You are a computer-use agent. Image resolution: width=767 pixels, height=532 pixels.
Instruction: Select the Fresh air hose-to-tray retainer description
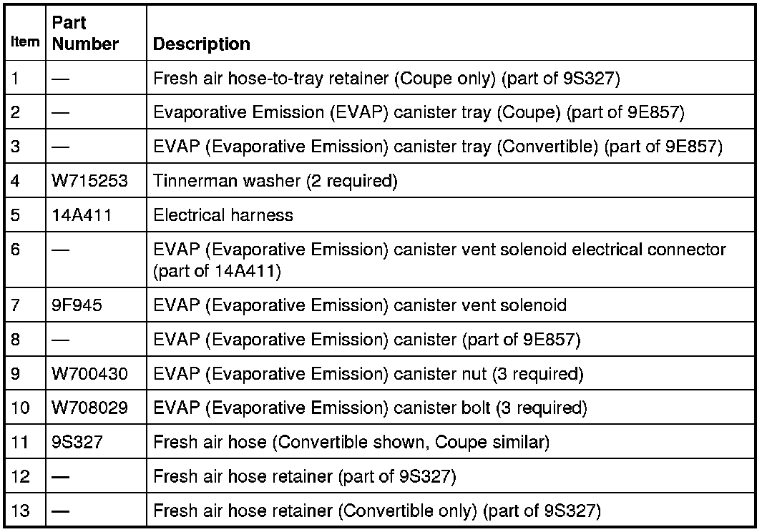[x=386, y=78]
